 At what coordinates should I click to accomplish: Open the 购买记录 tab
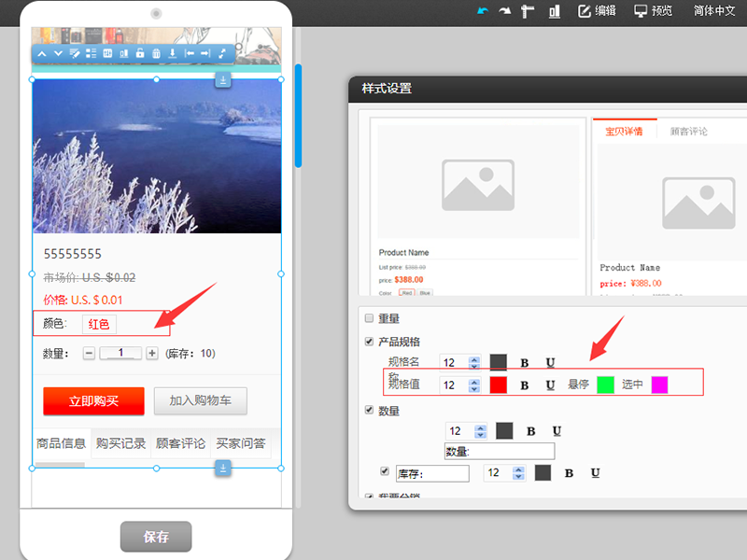click(121, 443)
